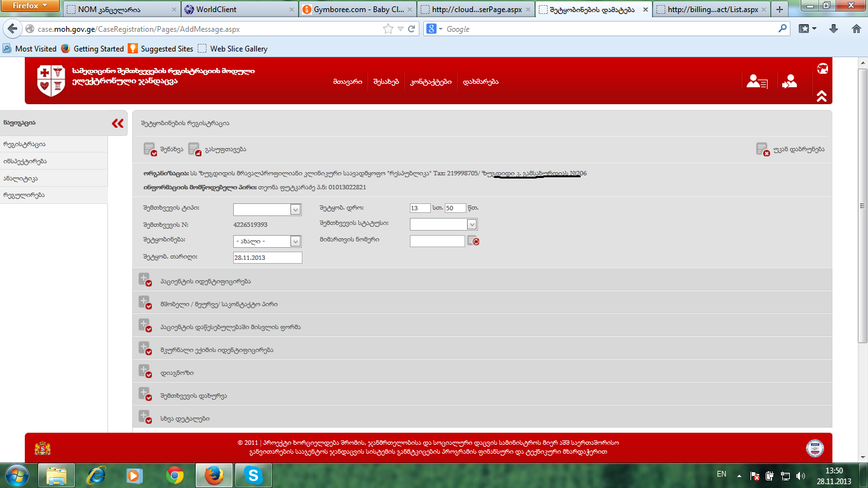
Task: Click the clear icon beside მიმართვის ნომერი field
Action: pos(473,241)
